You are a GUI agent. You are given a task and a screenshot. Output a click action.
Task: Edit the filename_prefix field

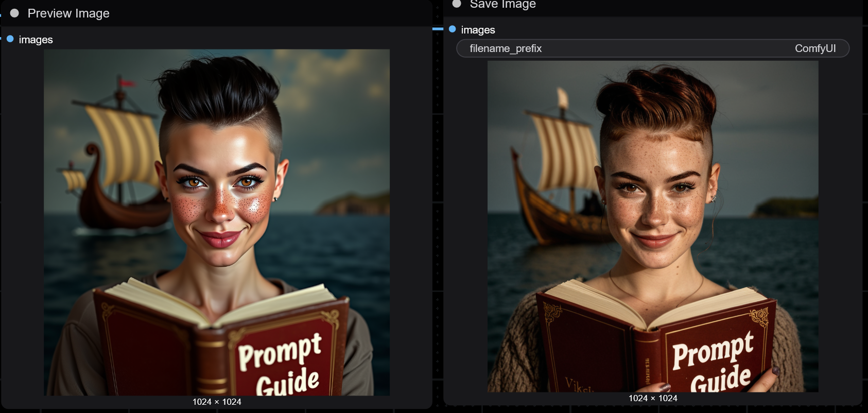pos(653,48)
